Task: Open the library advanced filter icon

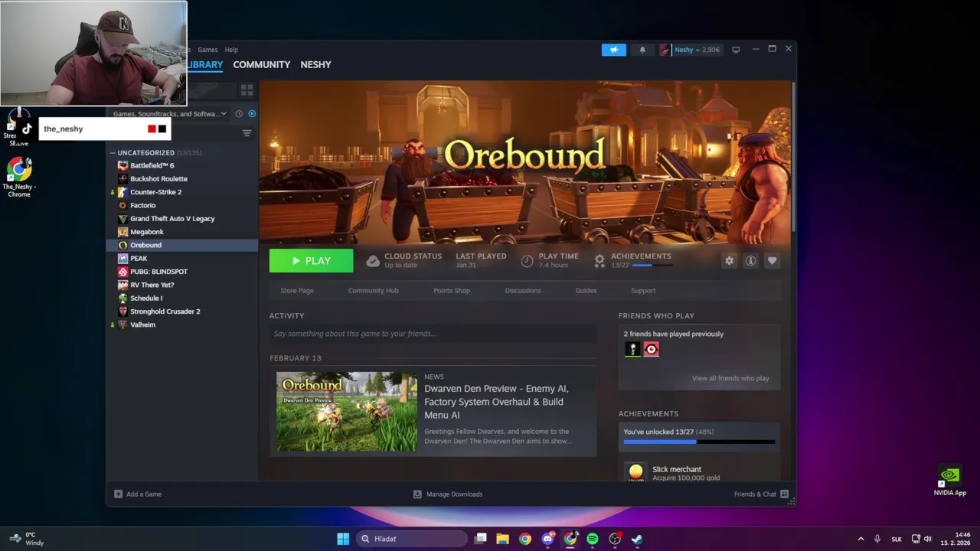Action: coord(247,133)
